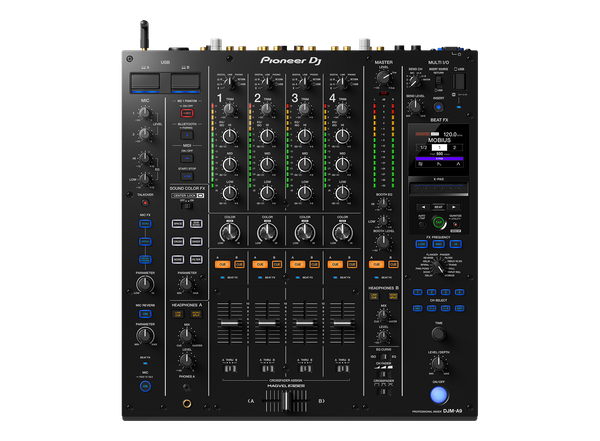This screenshot has height=441, width=600.
Task: Click channel 4 input selector knob
Action: [342, 82]
